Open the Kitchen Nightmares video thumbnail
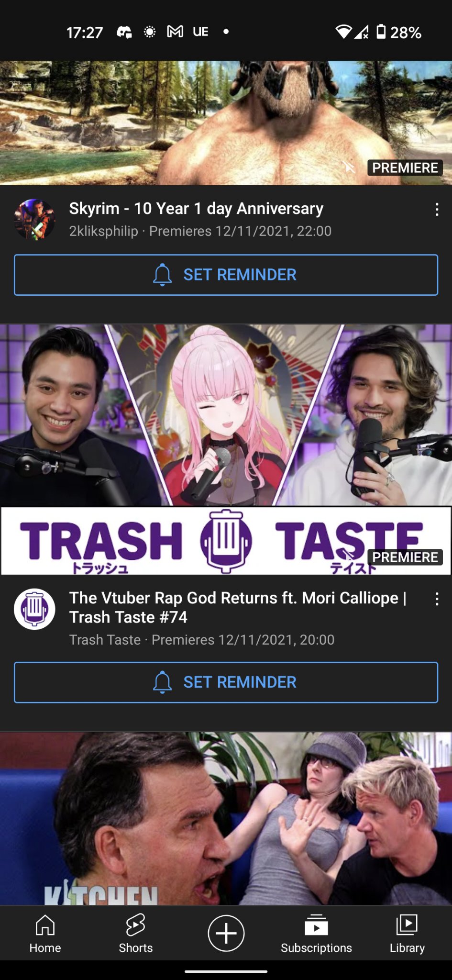452x980 pixels. pos(226,818)
